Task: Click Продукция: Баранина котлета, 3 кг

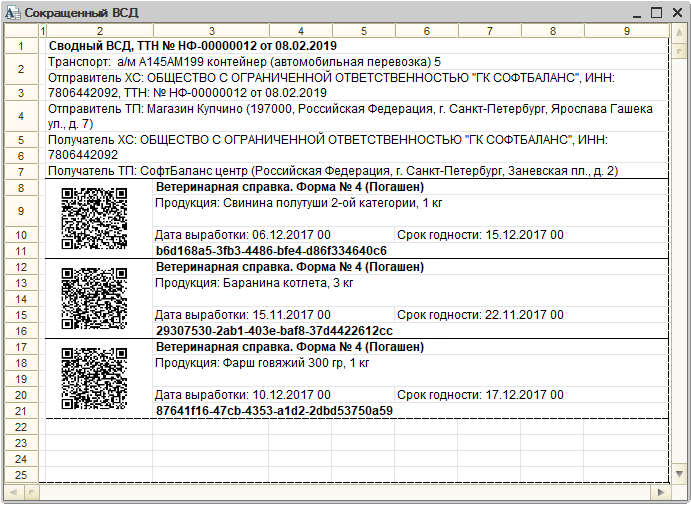Action: [254, 283]
